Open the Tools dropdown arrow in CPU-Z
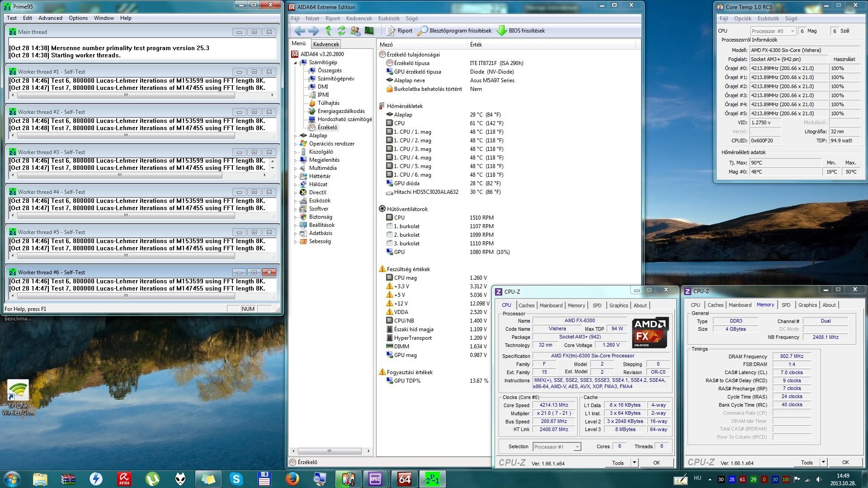Screen dimensions: 868x488 pos(634,463)
